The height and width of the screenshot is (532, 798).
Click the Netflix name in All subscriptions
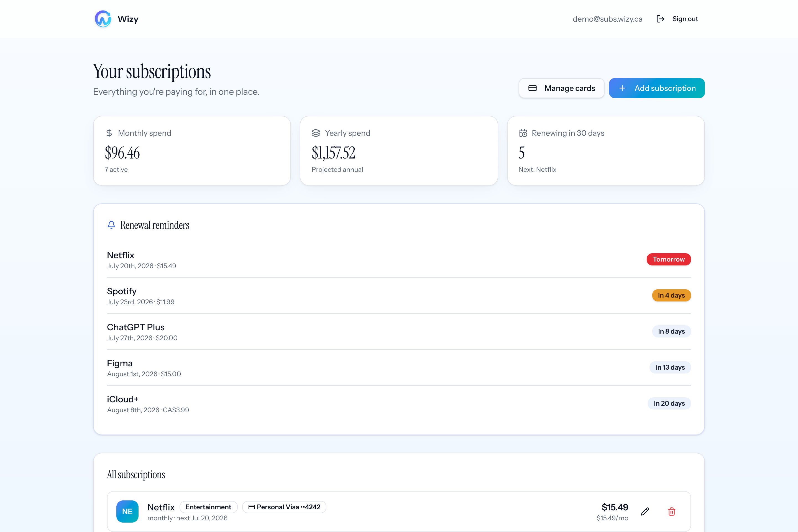pyautogui.click(x=161, y=507)
